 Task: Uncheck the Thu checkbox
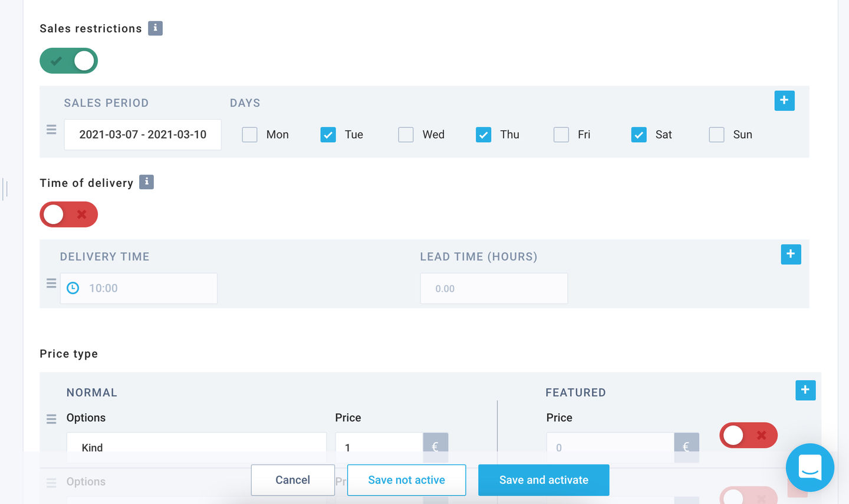pyautogui.click(x=483, y=134)
